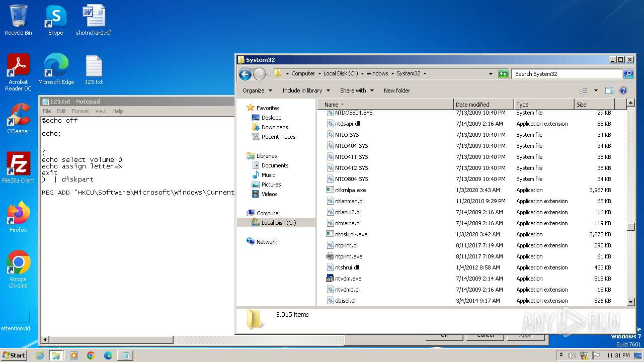Open Pictures library in navigation pane
Viewport: 644px width, 362px height.
[271, 185]
